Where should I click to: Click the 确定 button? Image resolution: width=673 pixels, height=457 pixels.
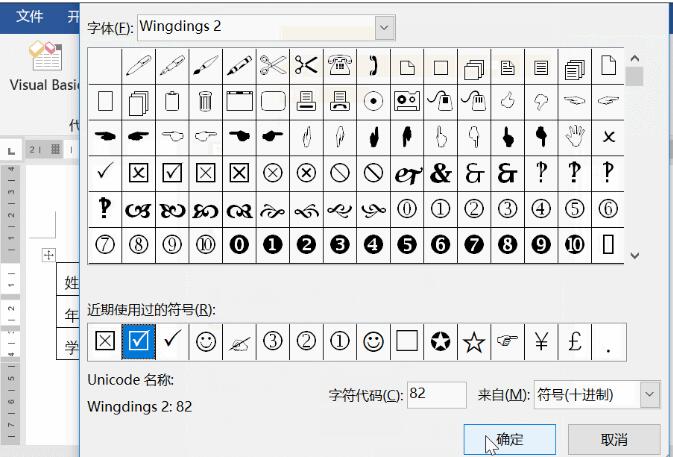click(509, 439)
